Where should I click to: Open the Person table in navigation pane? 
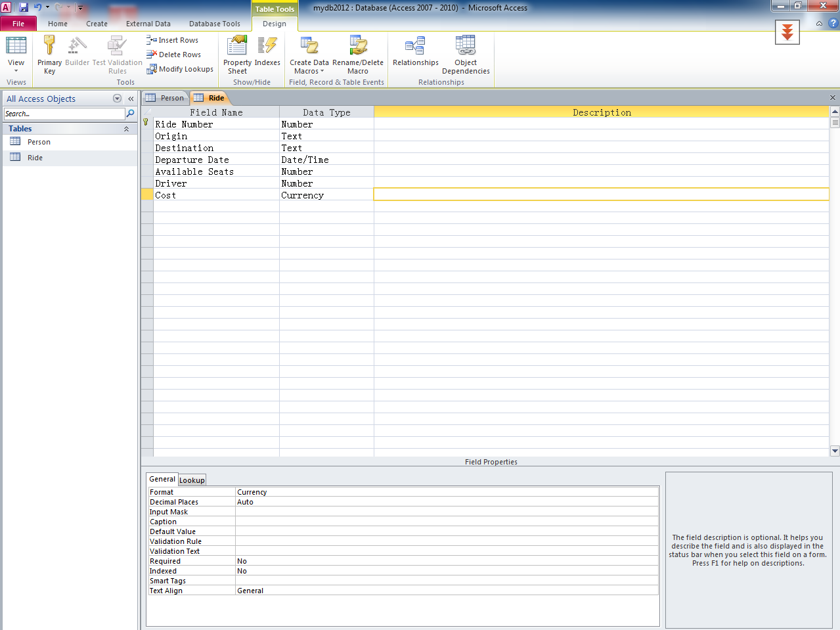(39, 142)
